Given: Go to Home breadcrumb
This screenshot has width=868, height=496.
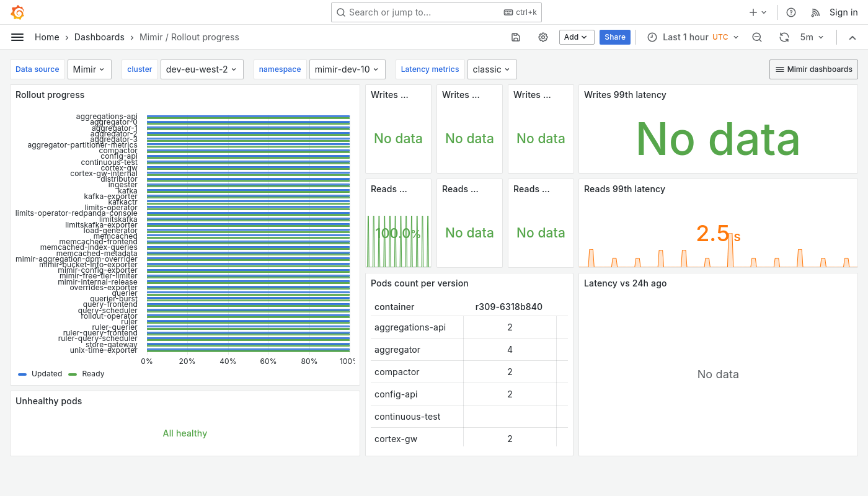Looking at the screenshot, I should (x=47, y=37).
